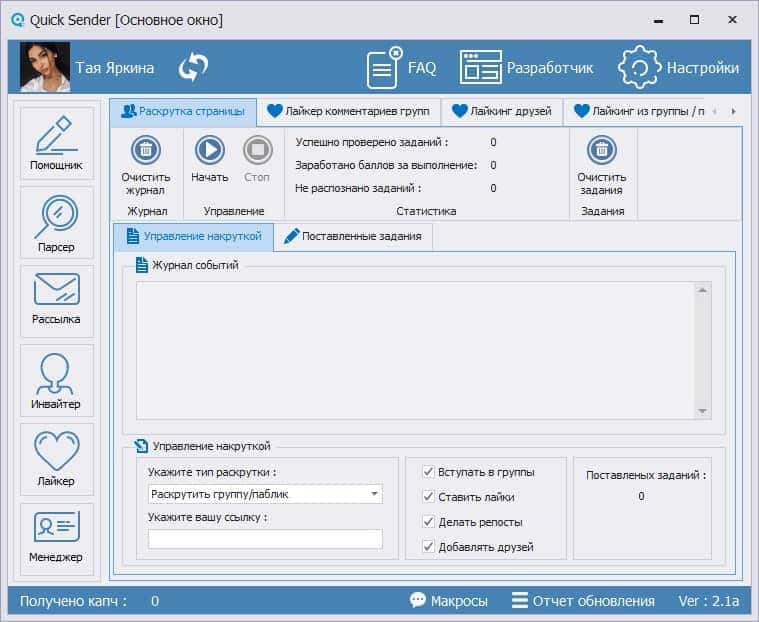
Task: Select Управление накруткой sub-tab
Action: click(194, 237)
